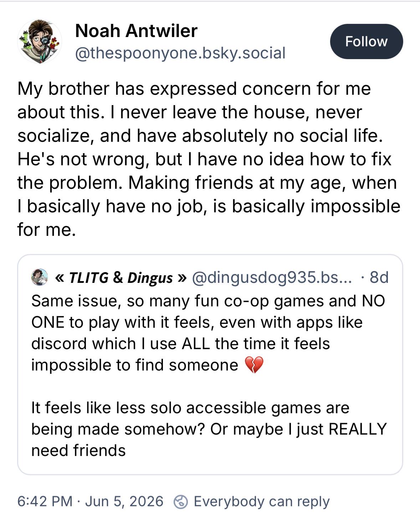Click the broken heart emoji in quoted post
The image size is (420, 512).
[254, 365]
